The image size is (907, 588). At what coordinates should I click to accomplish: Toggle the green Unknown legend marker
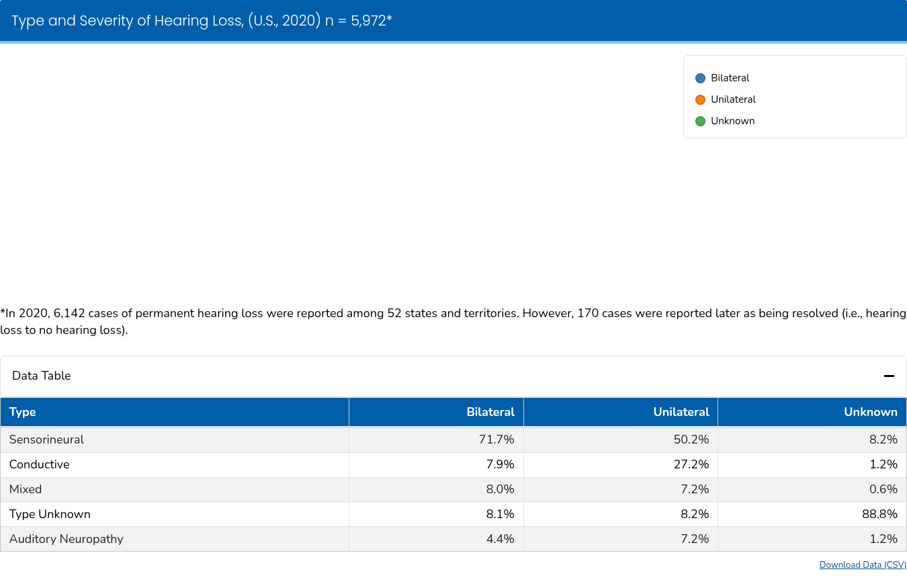[x=700, y=122]
